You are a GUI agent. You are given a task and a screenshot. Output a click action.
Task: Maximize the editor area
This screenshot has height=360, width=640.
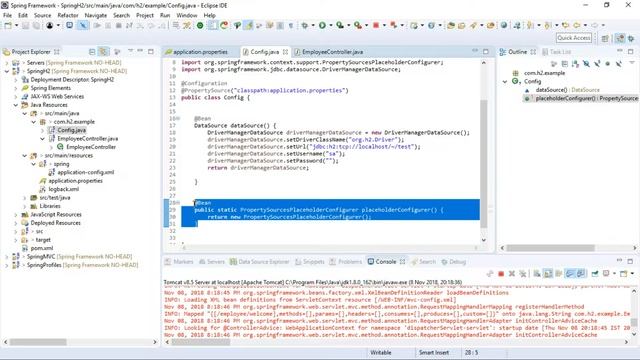pos(486,51)
